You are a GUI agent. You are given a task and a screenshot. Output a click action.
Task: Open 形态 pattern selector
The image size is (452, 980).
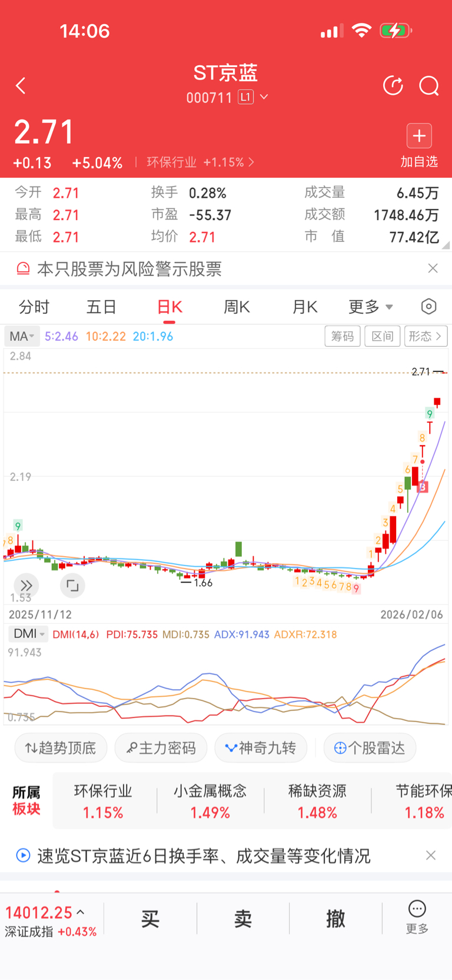click(426, 336)
